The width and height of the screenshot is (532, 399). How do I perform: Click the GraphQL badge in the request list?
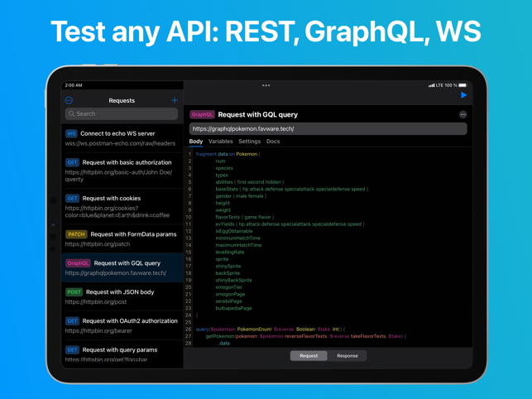point(78,263)
